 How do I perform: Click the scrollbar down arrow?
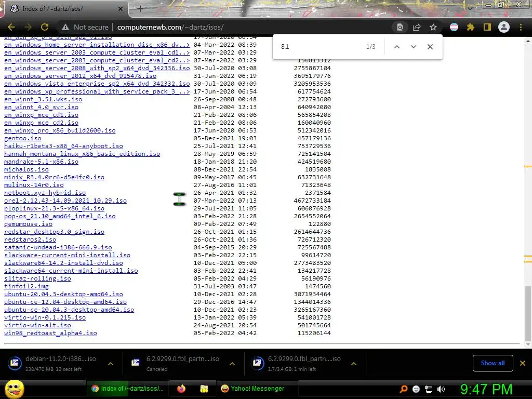tap(528, 345)
